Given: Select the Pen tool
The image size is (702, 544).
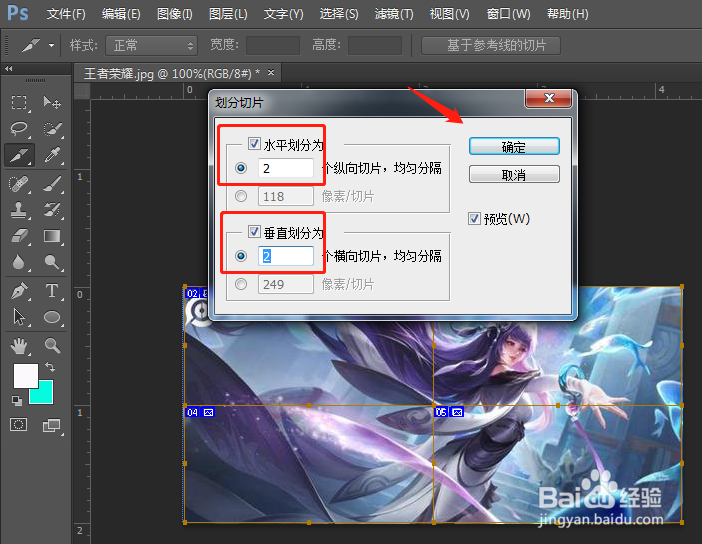Looking at the screenshot, I should coord(19,291).
